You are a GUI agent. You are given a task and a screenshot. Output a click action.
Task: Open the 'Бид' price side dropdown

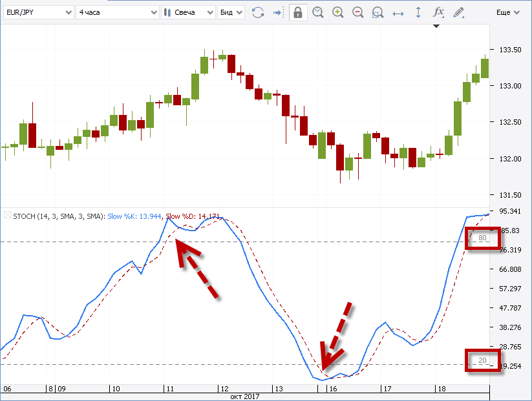point(231,12)
